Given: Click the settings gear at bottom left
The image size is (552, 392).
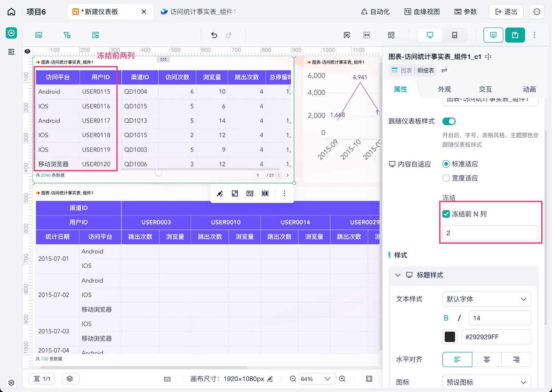Looking at the screenshot, I should [x=11, y=383].
